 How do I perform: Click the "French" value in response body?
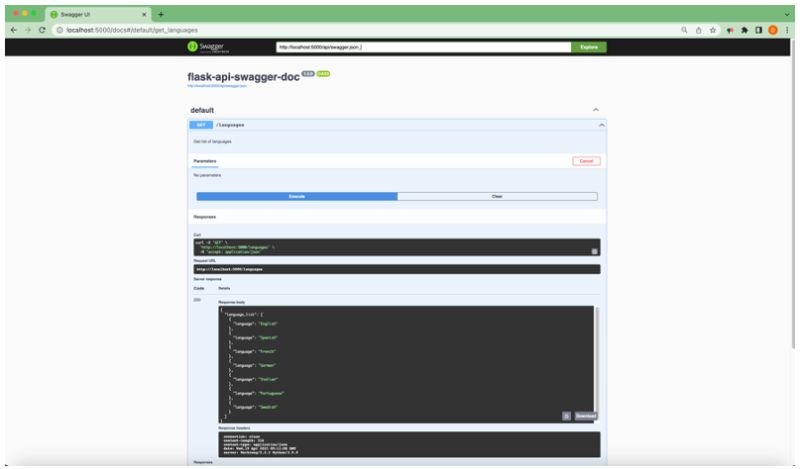pyautogui.click(x=267, y=352)
